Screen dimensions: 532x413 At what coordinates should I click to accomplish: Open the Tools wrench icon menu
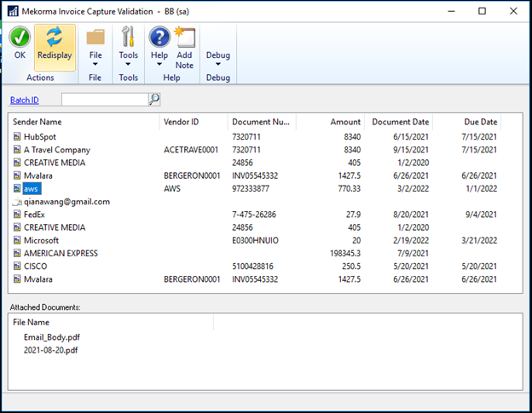tap(128, 37)
